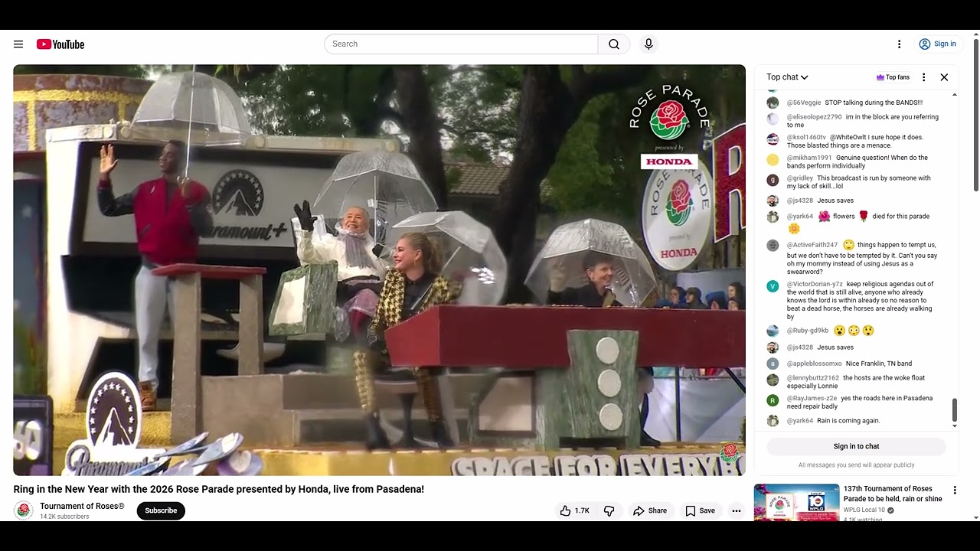Click WPLG Local 10 channel name
This screenshot has height=551, width=980.
click(864, 510)
